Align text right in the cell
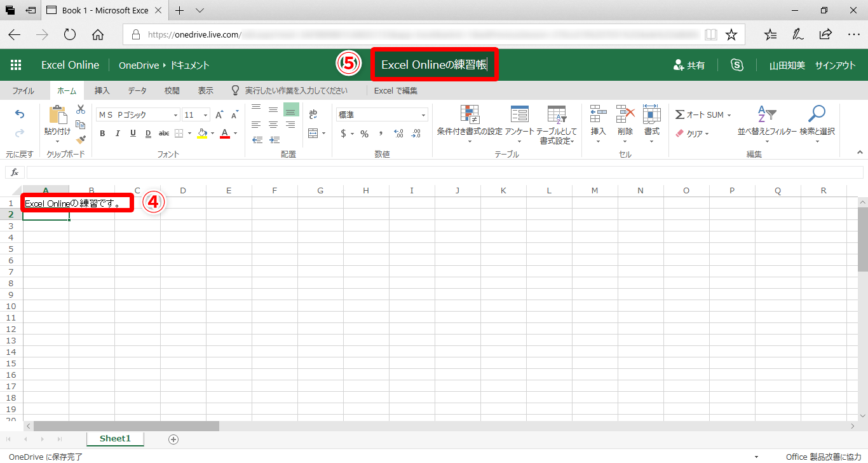Viewport: 868px width, 463px height. click(290, 125)
